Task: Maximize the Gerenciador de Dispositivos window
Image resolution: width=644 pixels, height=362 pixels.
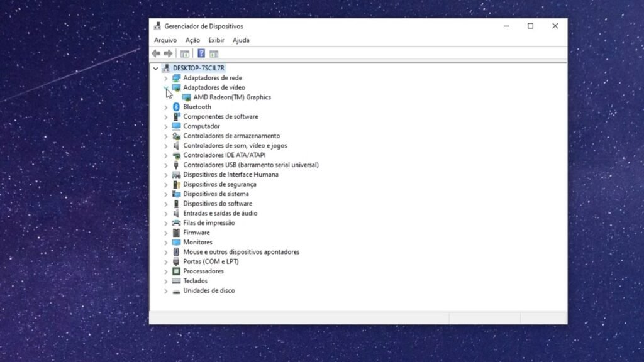Action: point(530,26)
